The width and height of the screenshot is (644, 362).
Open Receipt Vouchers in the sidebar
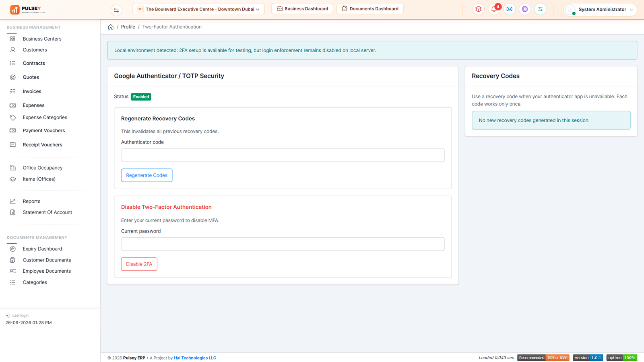pyautogui.click(x=42, y=145)
